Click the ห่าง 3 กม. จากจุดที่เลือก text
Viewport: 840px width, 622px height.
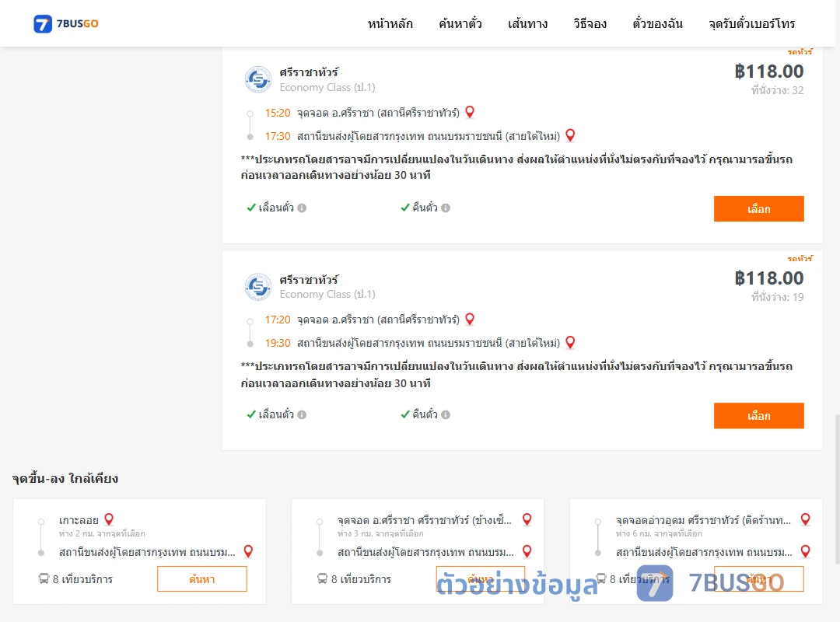[380, 533]
